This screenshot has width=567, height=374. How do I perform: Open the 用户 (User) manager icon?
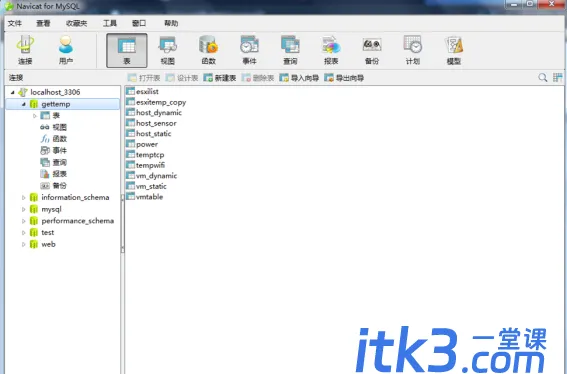(65, 50)
